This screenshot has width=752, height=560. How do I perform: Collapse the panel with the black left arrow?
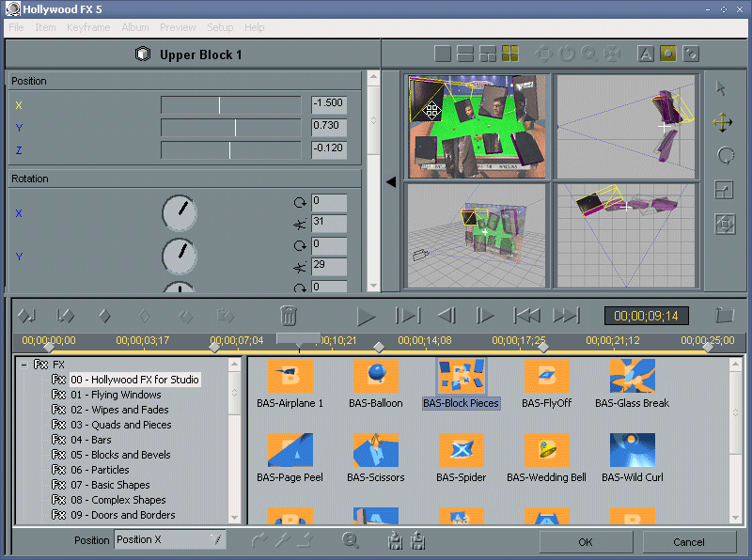pyautogui.click(x=391, y=182)
